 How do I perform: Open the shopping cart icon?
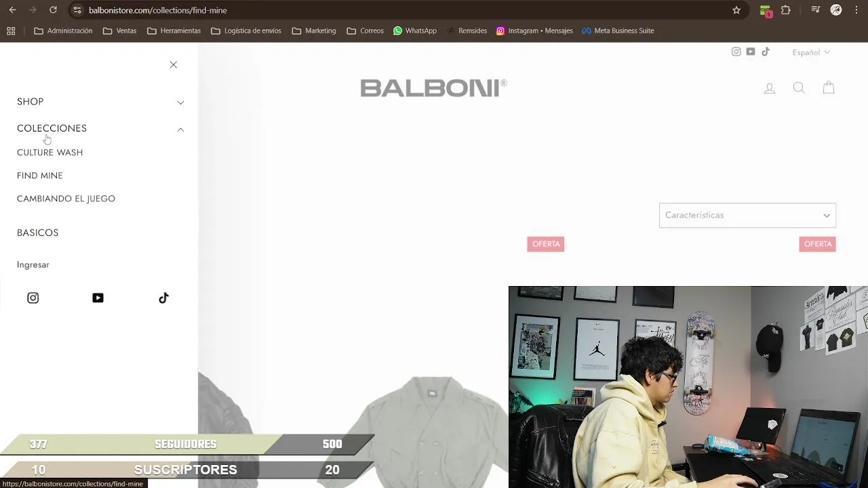pyautogui.click(x=829, y=87)
